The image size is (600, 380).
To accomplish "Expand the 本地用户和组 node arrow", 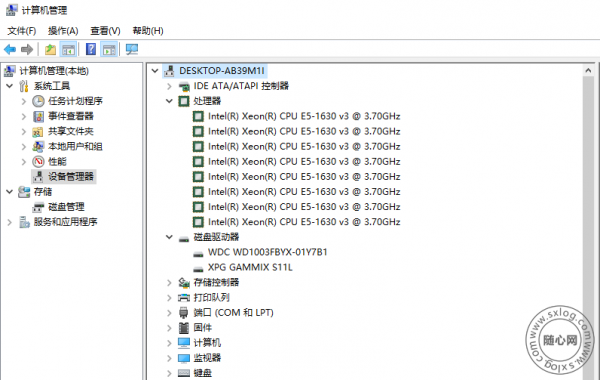I will coord(24,147).
